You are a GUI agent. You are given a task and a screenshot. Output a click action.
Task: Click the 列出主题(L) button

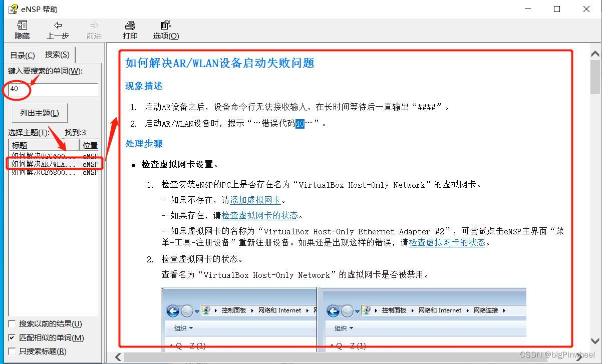(x=40, y=113)
